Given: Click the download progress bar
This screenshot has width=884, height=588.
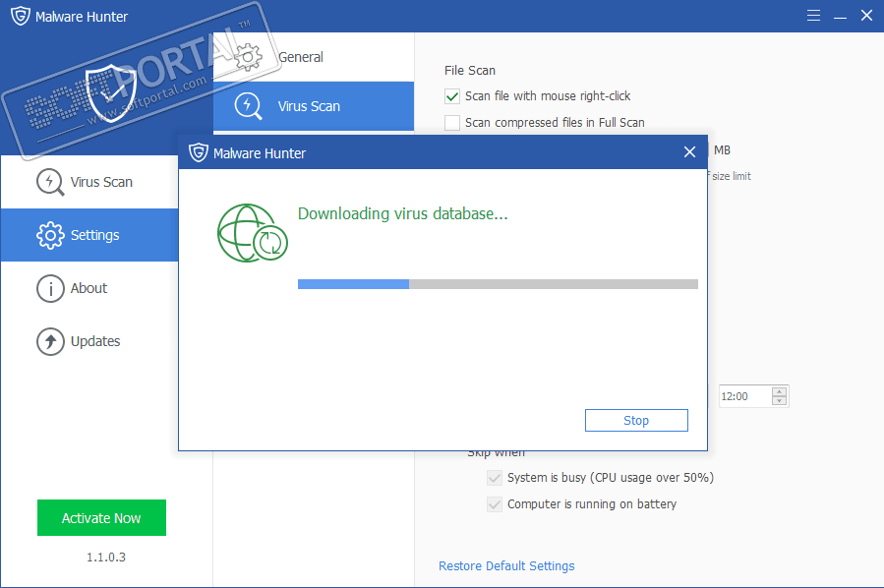Looking at the screenshot, I should click(x=498, y=284).
